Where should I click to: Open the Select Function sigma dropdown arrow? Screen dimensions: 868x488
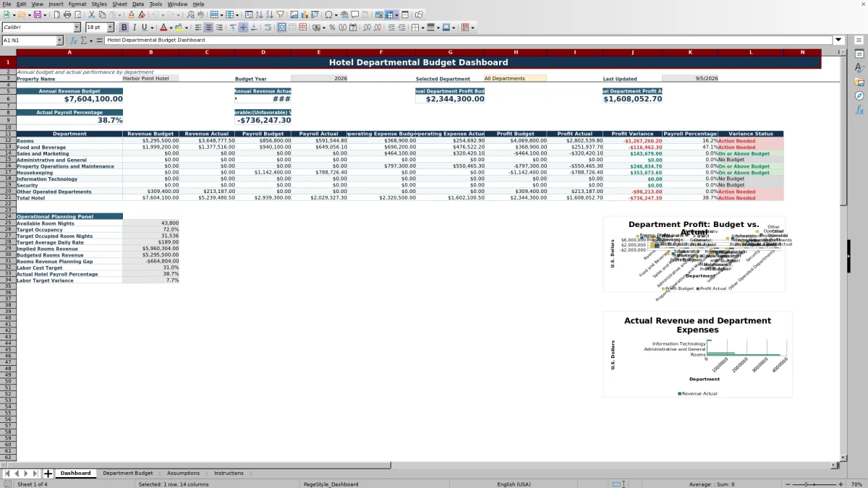90,40
